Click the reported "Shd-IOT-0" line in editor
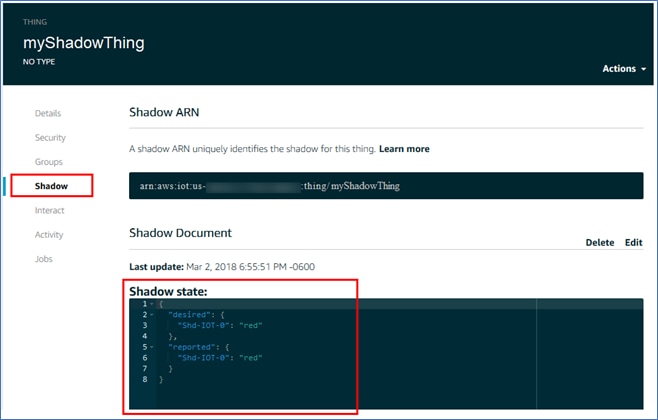This screenshot has height=420, width=658. (219, 358)
